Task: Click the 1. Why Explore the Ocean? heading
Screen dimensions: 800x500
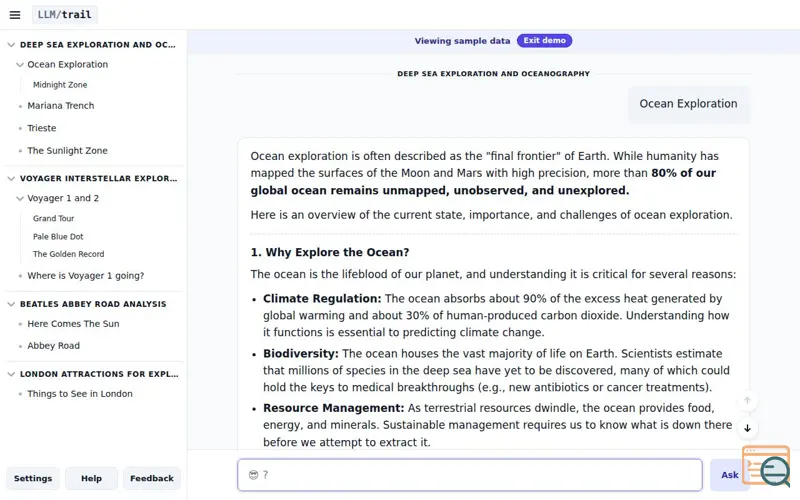Action: point(330,253)
